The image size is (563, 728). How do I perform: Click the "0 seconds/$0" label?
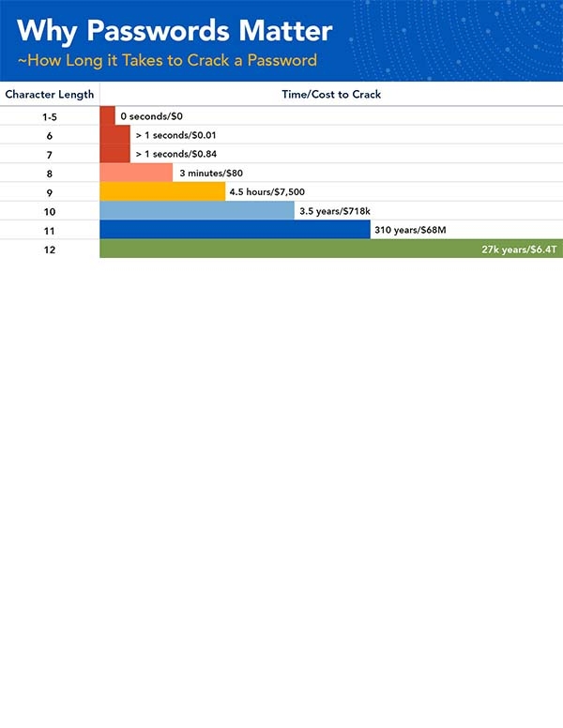151,116
